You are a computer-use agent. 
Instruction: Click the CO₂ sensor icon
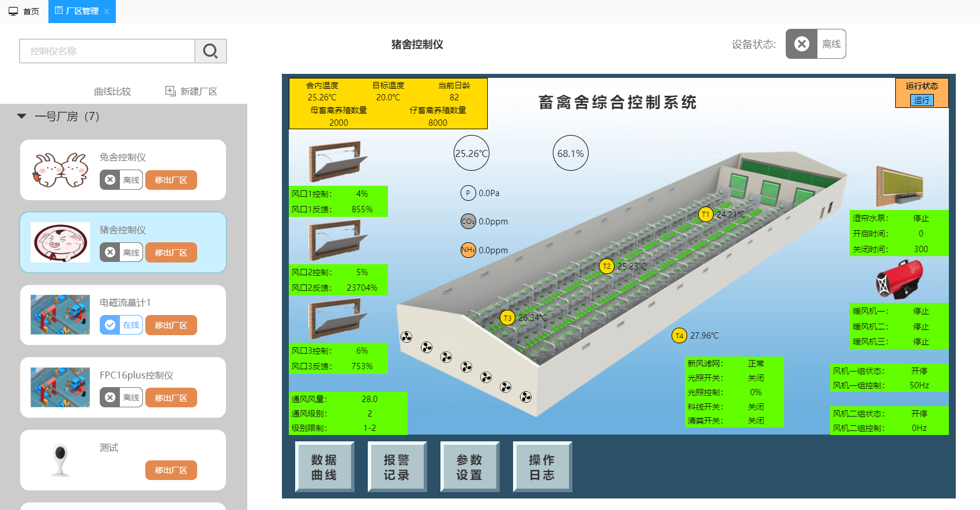pyautogui.click(x=468, y=222)
